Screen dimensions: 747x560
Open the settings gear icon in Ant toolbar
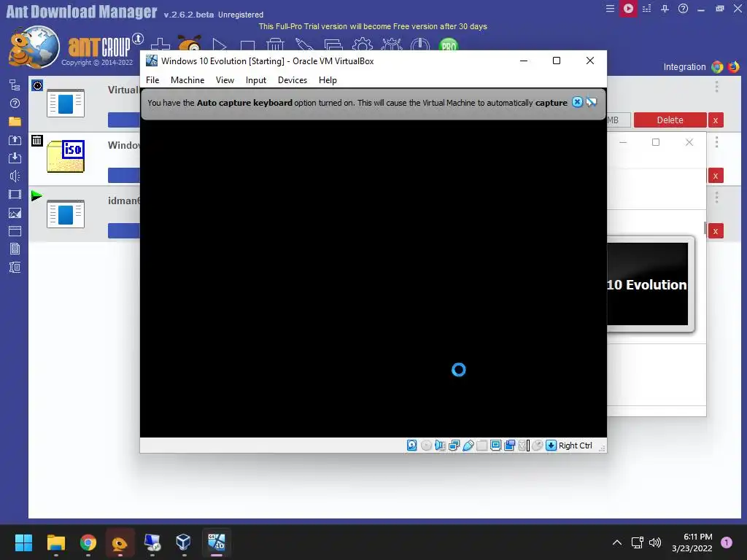tap(362, 44)
